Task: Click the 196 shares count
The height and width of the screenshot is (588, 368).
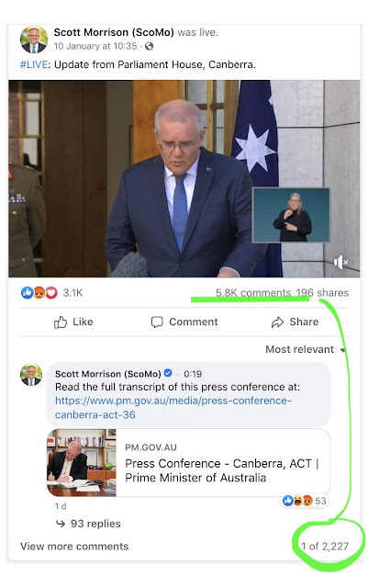Action: [322, 293]
